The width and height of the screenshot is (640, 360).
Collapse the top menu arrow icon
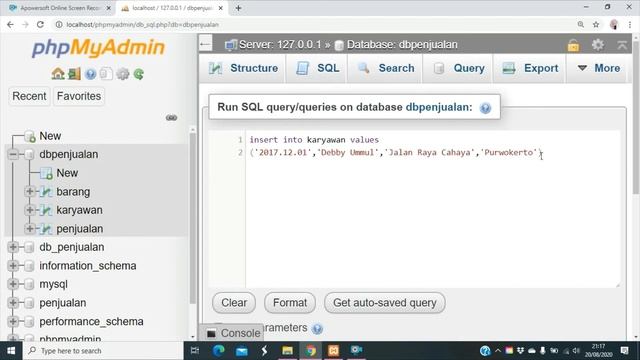point(622,45)
